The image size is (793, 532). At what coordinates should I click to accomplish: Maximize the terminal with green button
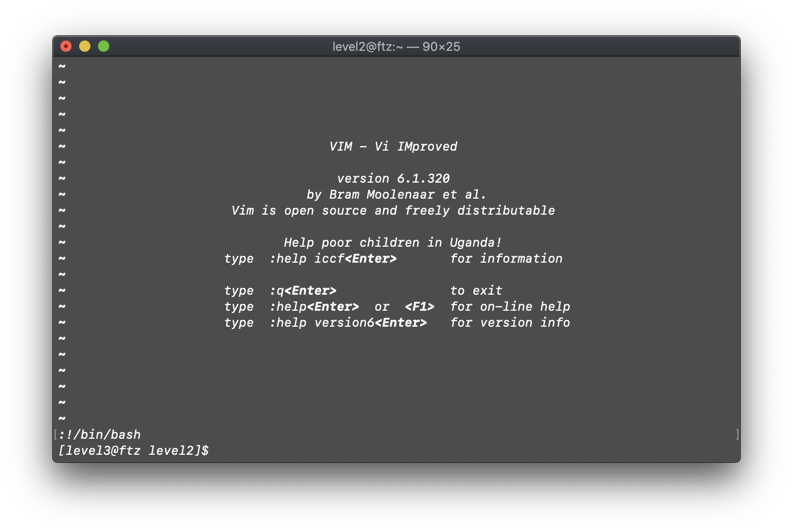click(x=104, y=46)
